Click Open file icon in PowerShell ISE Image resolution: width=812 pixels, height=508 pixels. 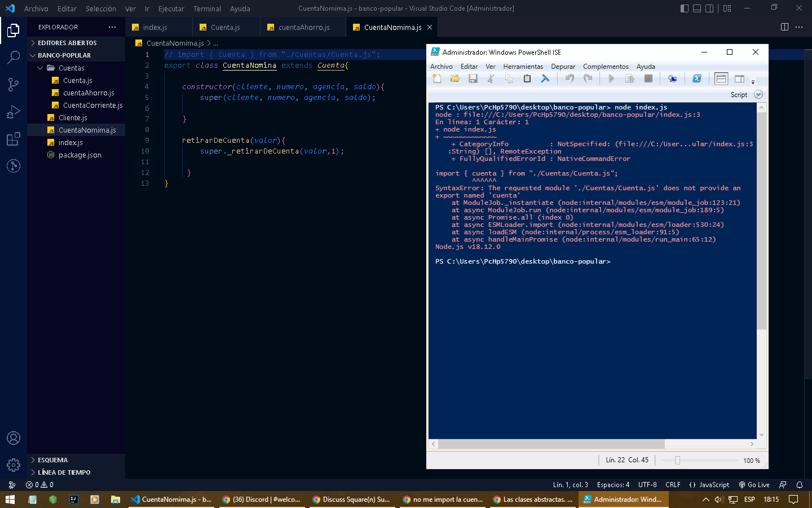click(455, 79)
